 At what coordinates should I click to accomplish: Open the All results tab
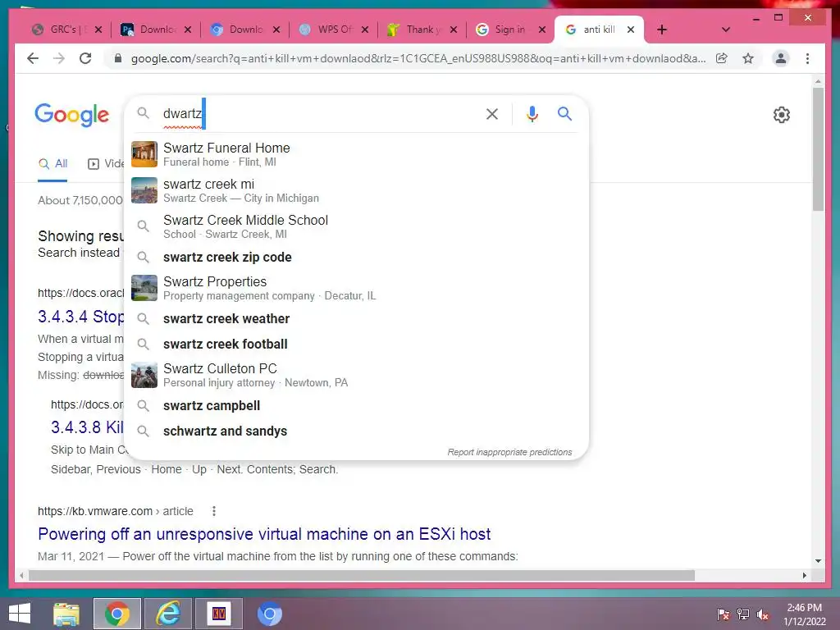[x=52, y=163]
